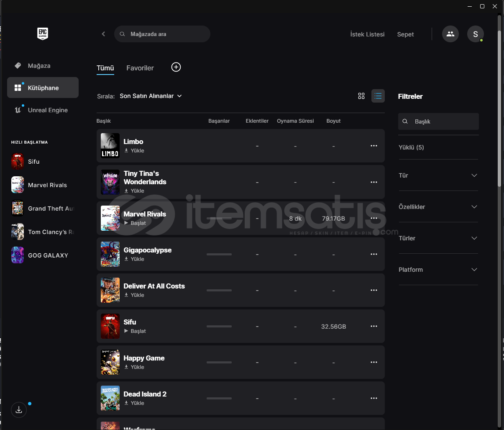Open the downloads icon

coord(19,410)
